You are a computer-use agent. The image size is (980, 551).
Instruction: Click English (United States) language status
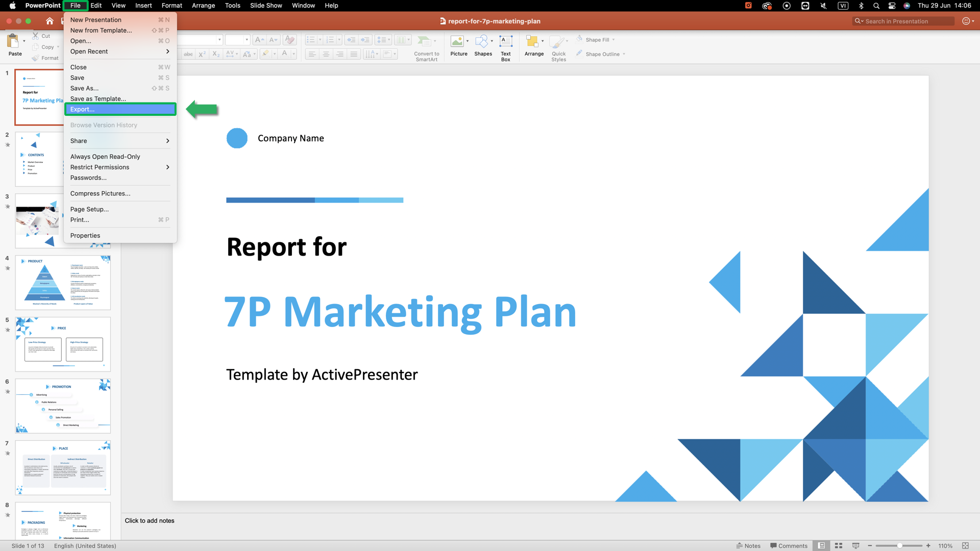click(x=85, y=545)
